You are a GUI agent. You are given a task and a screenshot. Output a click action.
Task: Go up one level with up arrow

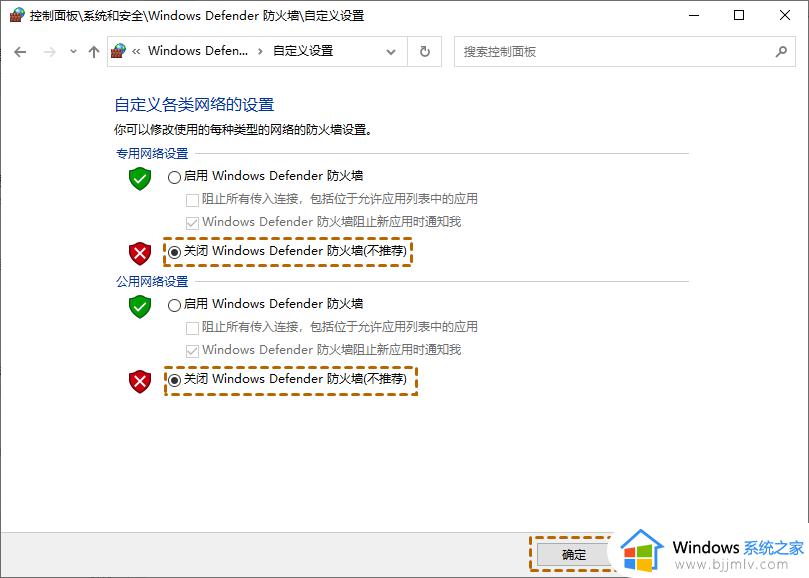click(x=93, y=52)
